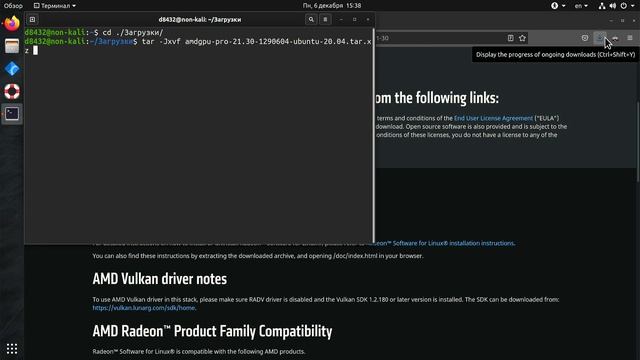640x360 pixels.
Task: Open accessibility menu in top bar
Action: (x=558, y=6)
